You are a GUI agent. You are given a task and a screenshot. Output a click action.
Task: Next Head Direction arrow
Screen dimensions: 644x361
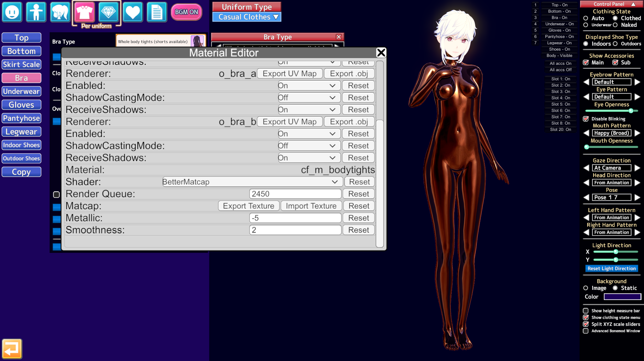click(x=637, y=183)
